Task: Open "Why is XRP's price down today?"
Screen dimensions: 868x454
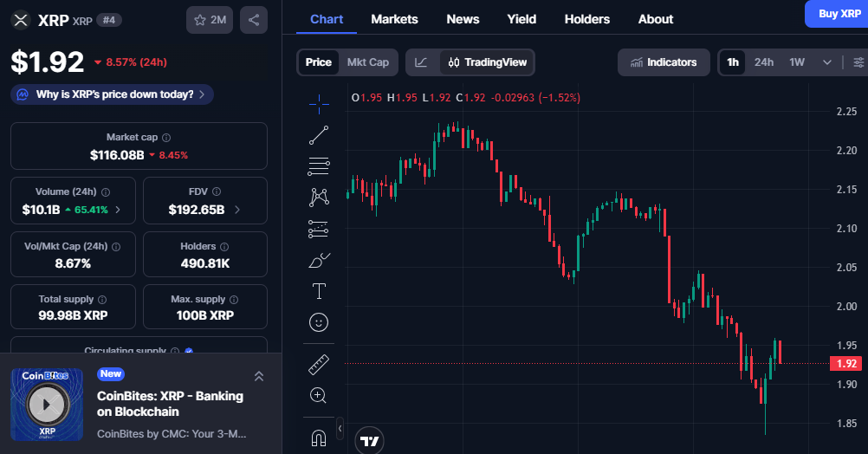Action: [x=113, y=94]
